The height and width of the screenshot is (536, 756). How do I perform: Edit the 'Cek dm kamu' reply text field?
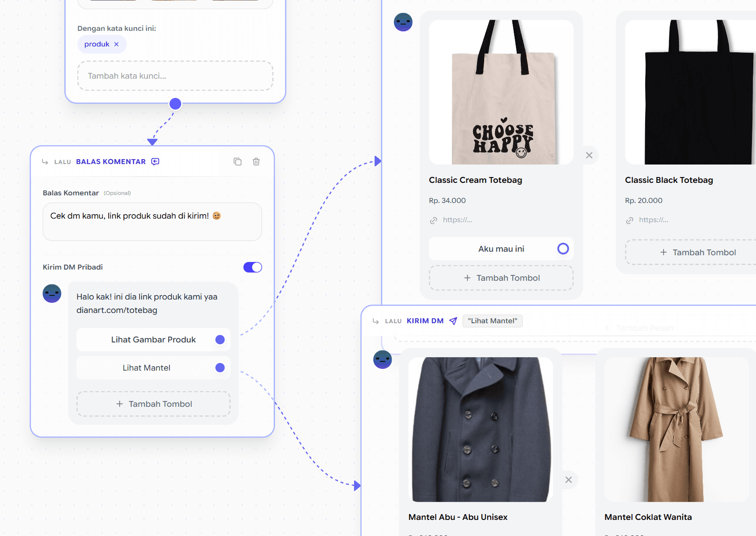click(152, 222)
